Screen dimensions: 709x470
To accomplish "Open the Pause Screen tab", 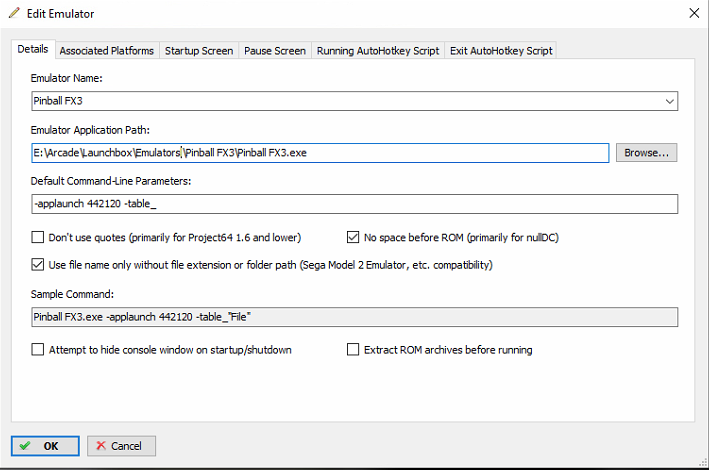I will pyautogui.click(x=275, y=51).
